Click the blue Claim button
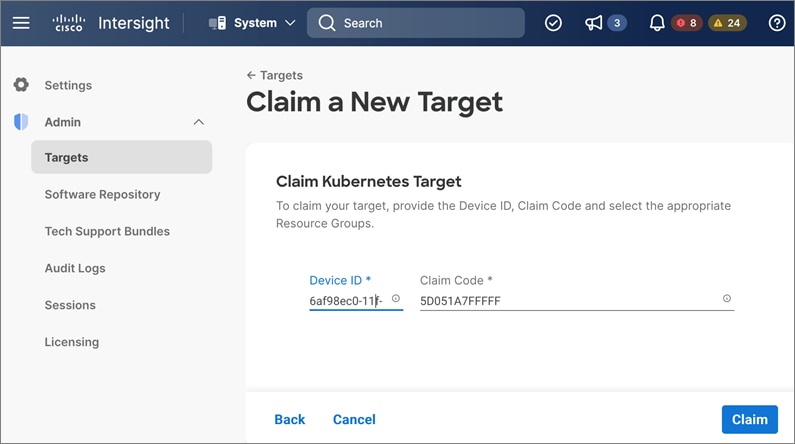 click(x=749, y=419)
